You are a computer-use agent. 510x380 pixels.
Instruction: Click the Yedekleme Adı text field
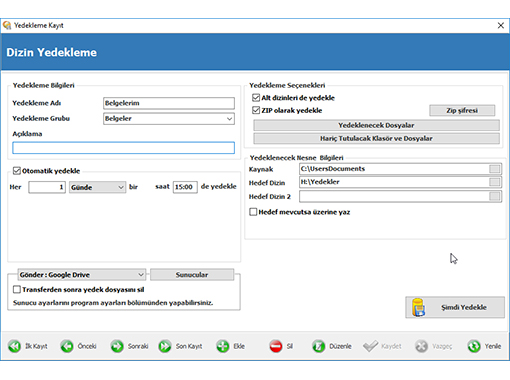169,103
